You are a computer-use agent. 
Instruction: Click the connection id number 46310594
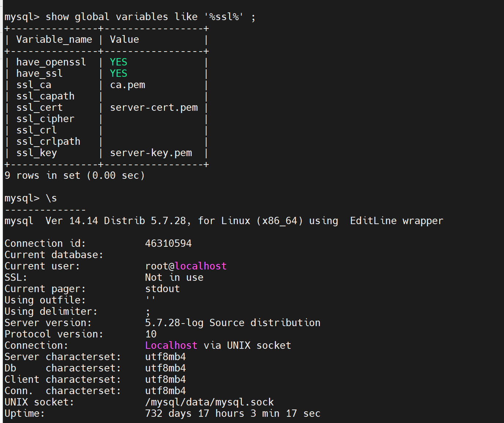(x=168, y=243)
